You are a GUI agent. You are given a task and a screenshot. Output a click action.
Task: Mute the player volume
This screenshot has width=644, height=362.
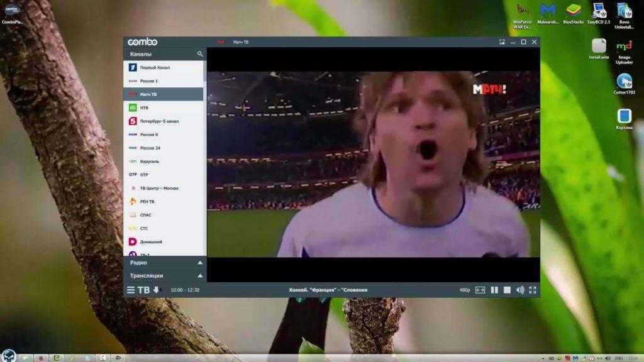tap(520, 290)
